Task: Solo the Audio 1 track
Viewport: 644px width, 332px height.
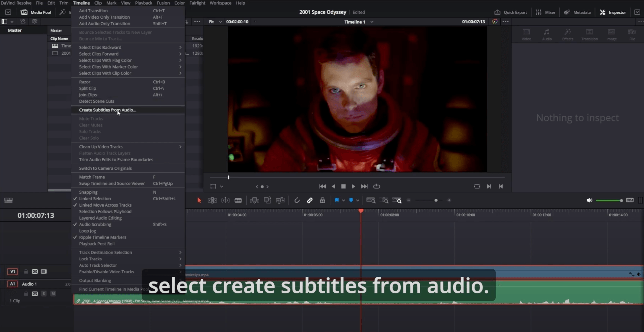Action: pos(44,294)
